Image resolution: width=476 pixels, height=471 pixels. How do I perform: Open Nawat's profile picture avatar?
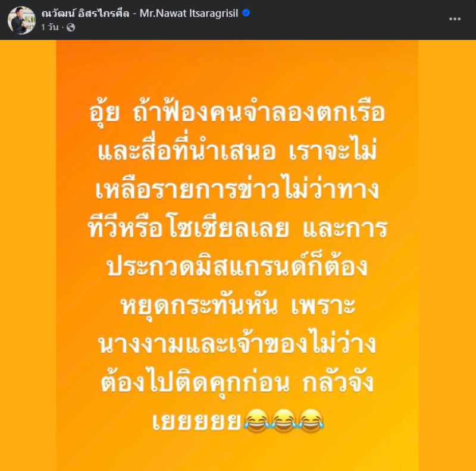click(21, 20)
